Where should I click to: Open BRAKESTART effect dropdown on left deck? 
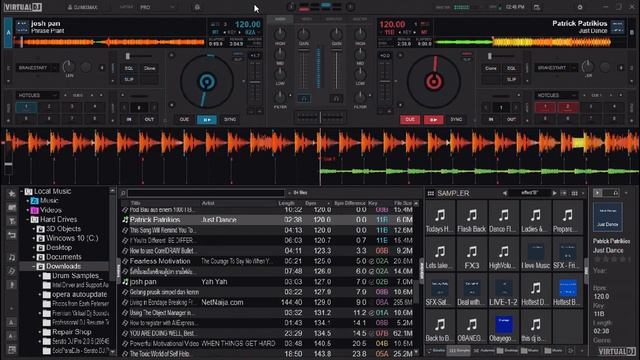click(x=37, y=68)
